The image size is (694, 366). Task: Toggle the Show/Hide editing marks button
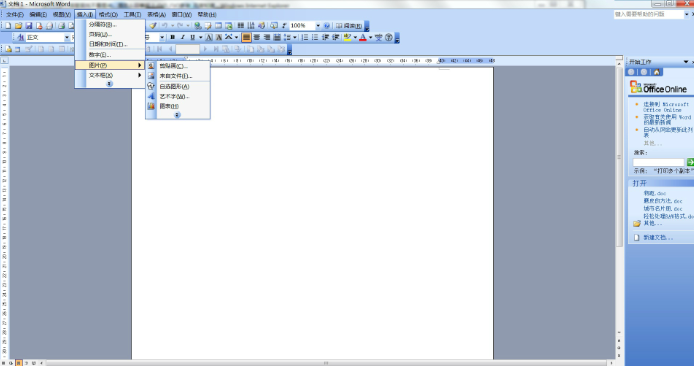point(285,26)
